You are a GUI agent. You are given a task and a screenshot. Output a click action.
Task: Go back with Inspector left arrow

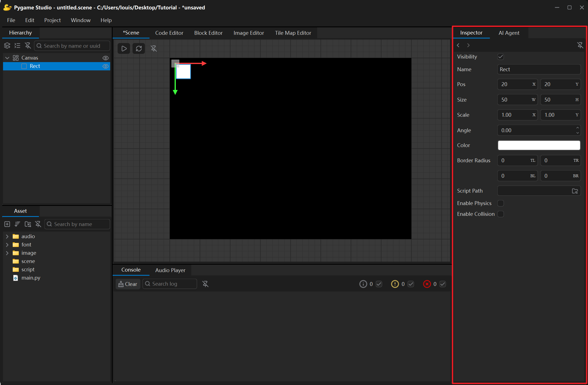458,45
